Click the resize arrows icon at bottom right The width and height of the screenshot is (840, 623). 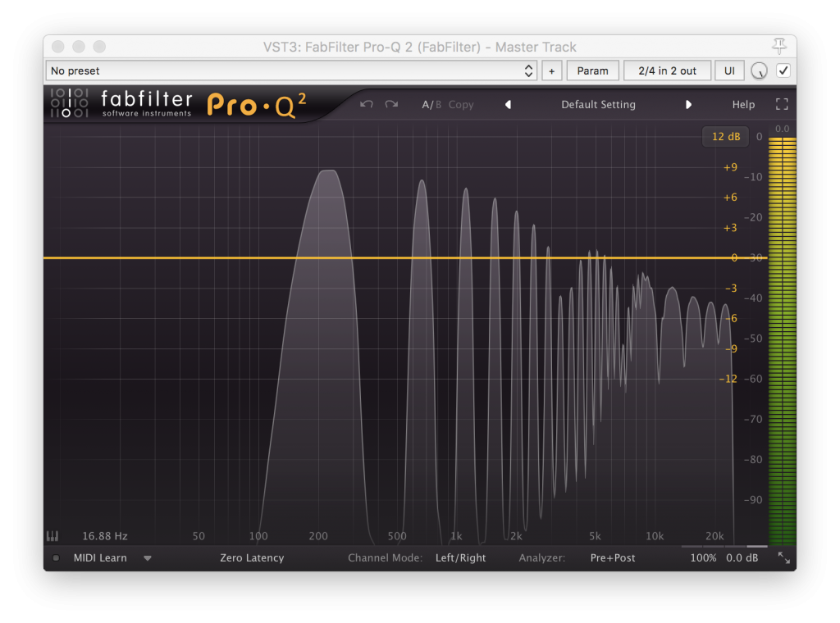(783, 557)
